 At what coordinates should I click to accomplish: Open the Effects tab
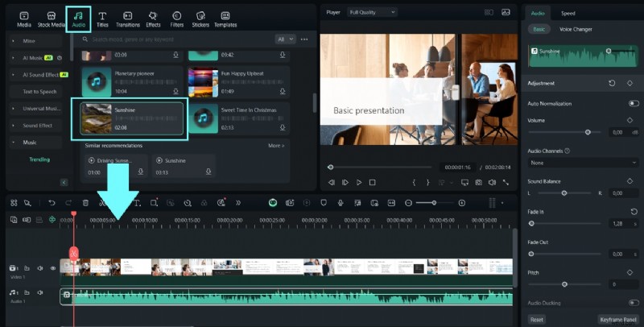pos(153,19)
